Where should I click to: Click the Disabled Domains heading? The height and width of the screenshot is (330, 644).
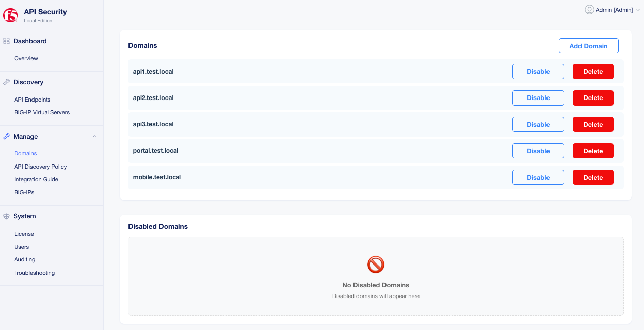click(158, 227)
